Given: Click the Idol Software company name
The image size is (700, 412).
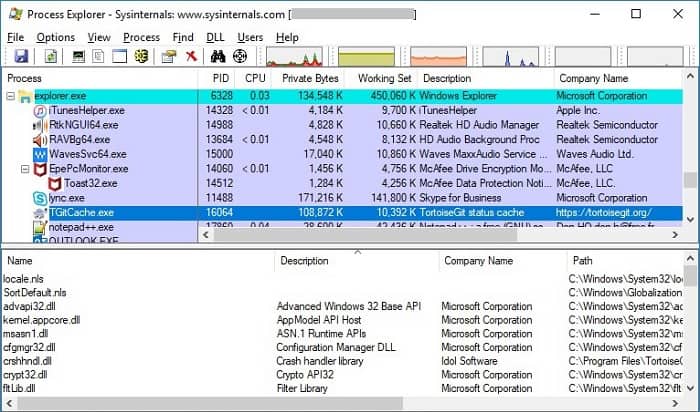Looking at the screenshot, I should coord(469,361).
